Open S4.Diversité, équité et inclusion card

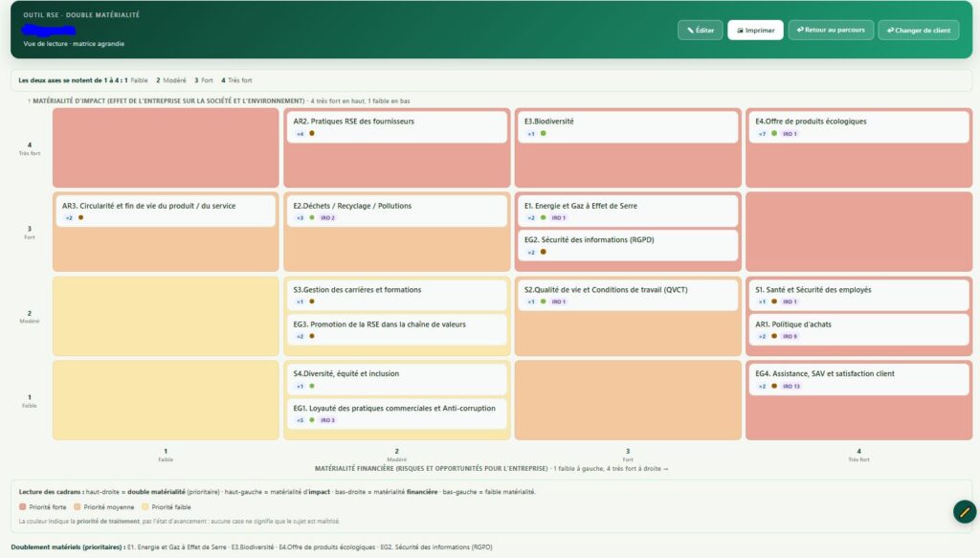click(395, 379)
